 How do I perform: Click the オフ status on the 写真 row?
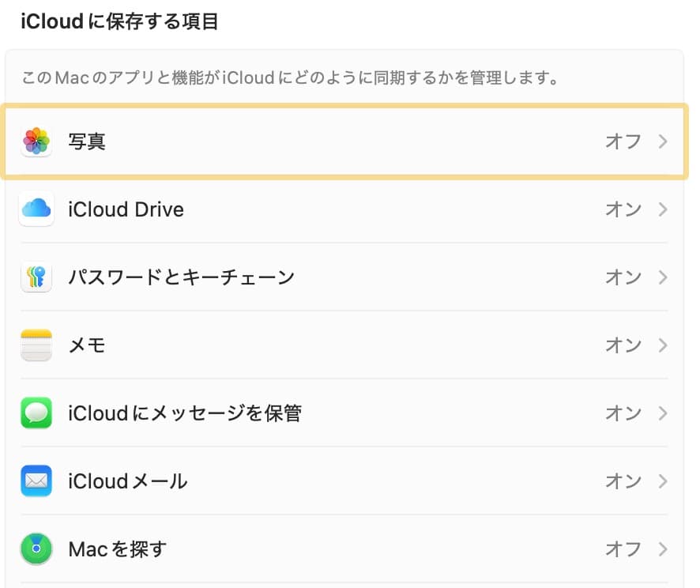tap(623, 141)
